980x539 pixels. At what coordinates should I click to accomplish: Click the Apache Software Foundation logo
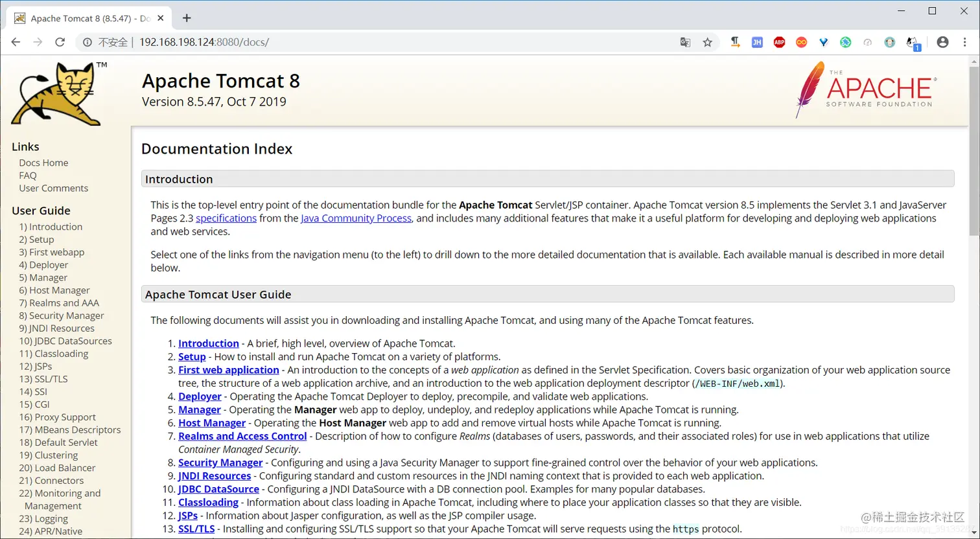[866, 89]
